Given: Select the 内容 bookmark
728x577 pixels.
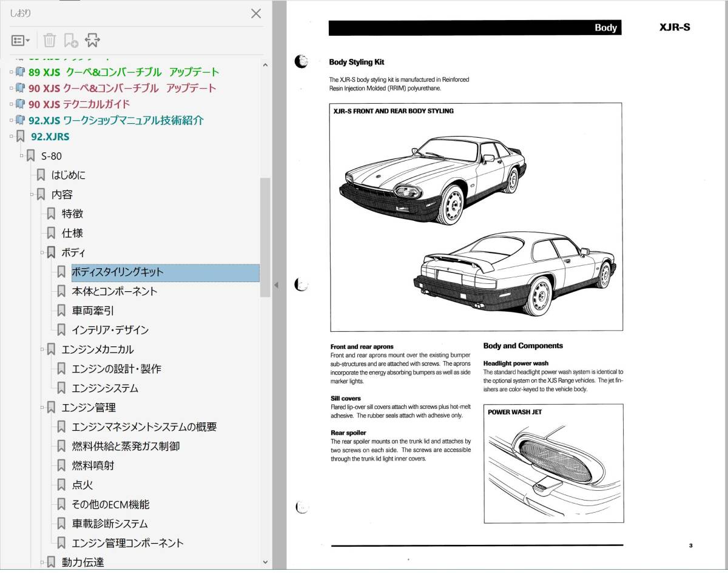Looking at the screenshot, I should (x=62, y=195).
